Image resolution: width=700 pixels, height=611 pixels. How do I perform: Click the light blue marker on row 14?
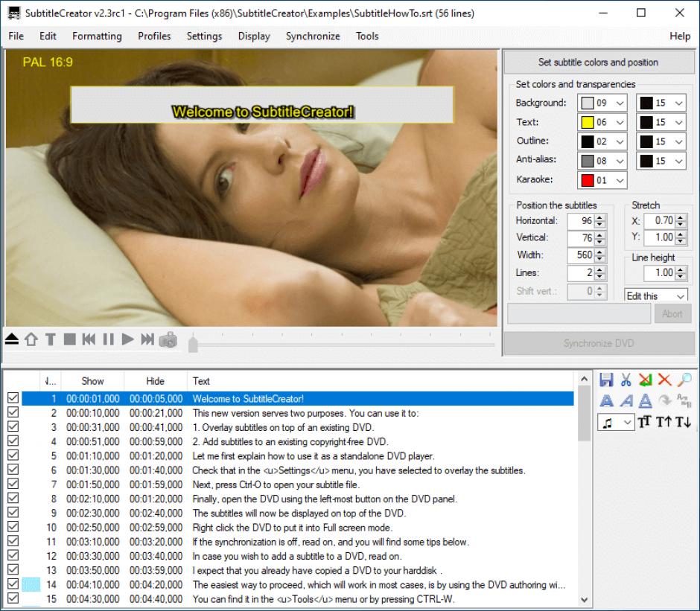[31, 584]
